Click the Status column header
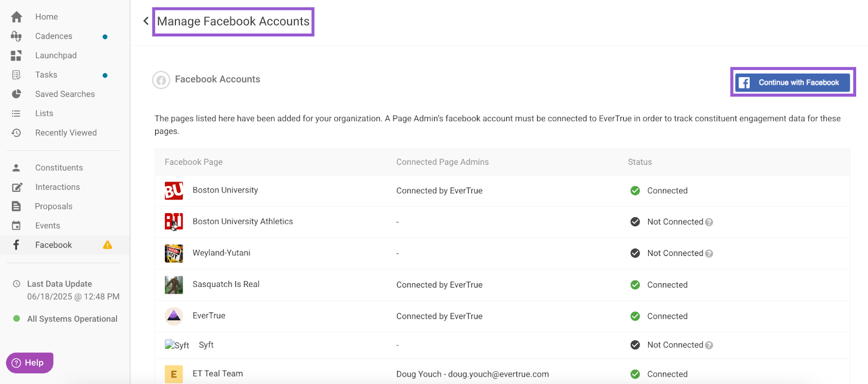868x384 pixels. point(640,162)
